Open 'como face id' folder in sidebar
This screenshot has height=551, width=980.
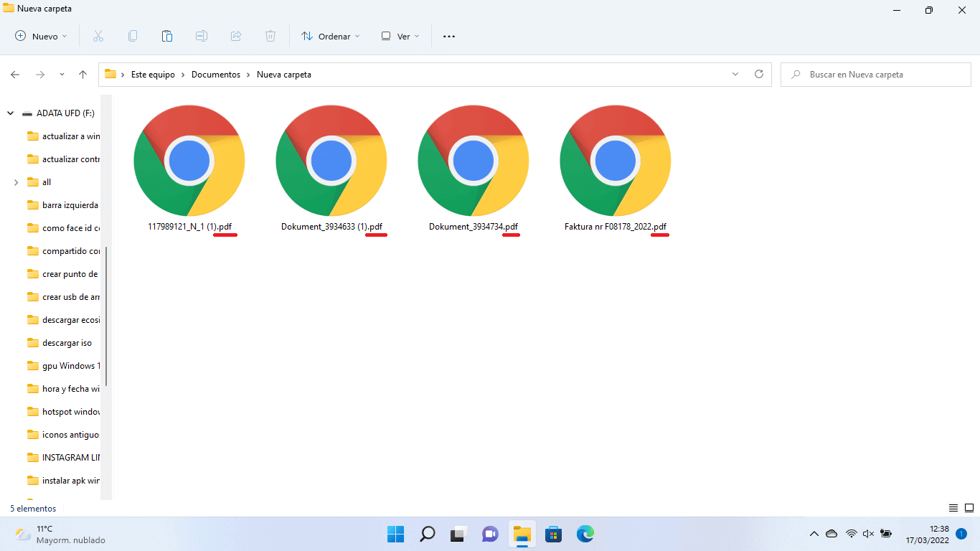coord(64,228)
